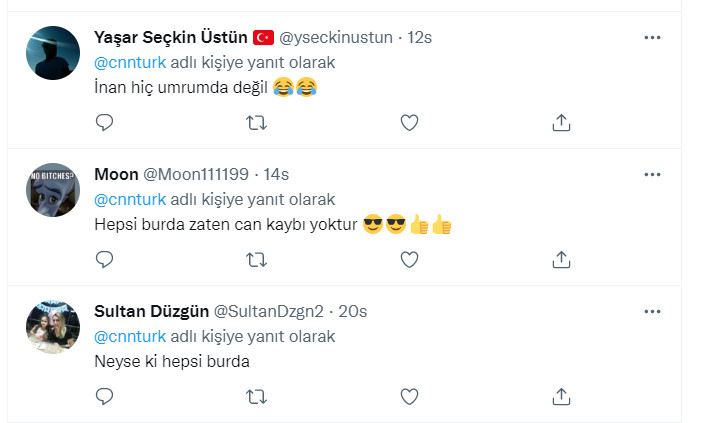
Task: View Moon's profile picture
Action: [53, 190]
